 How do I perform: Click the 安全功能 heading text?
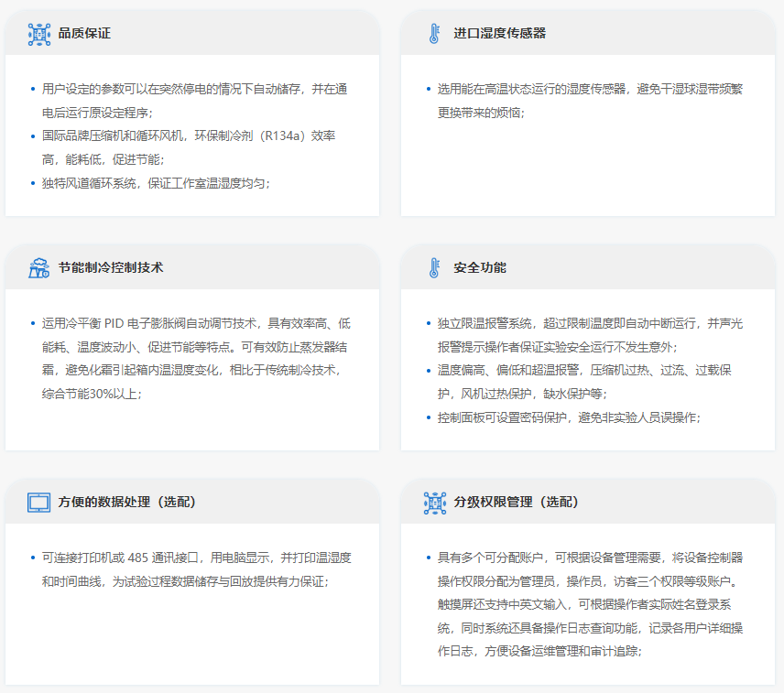tap(480, 268)
